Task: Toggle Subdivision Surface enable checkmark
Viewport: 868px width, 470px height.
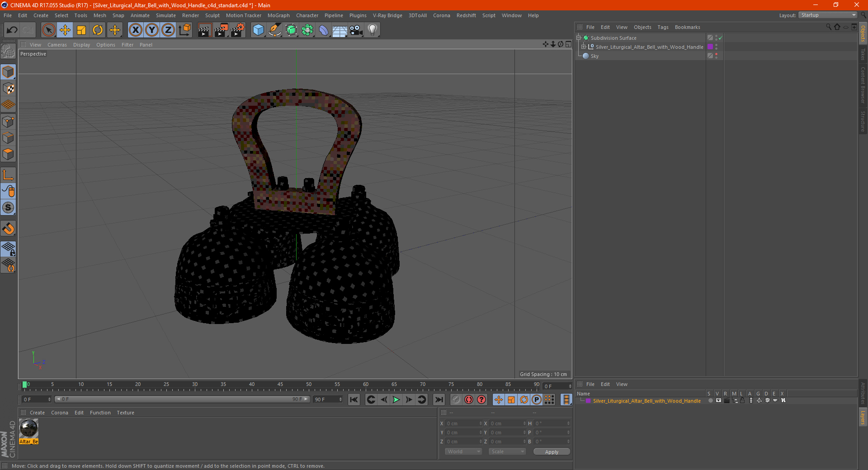Action: [x=720, y=38]
